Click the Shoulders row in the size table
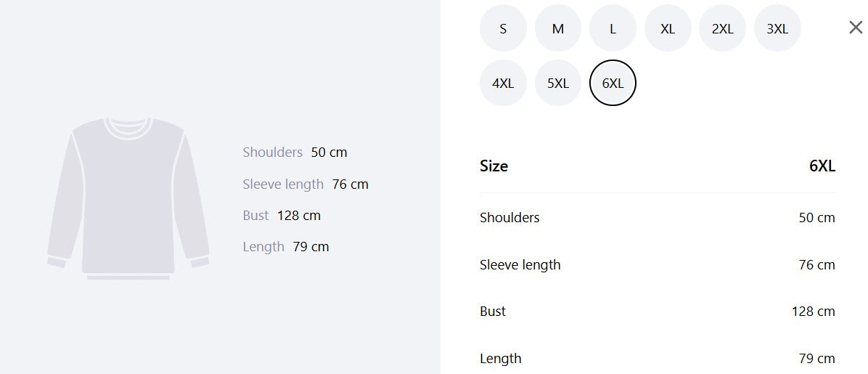The image size is (868, 374). [657, 217]
